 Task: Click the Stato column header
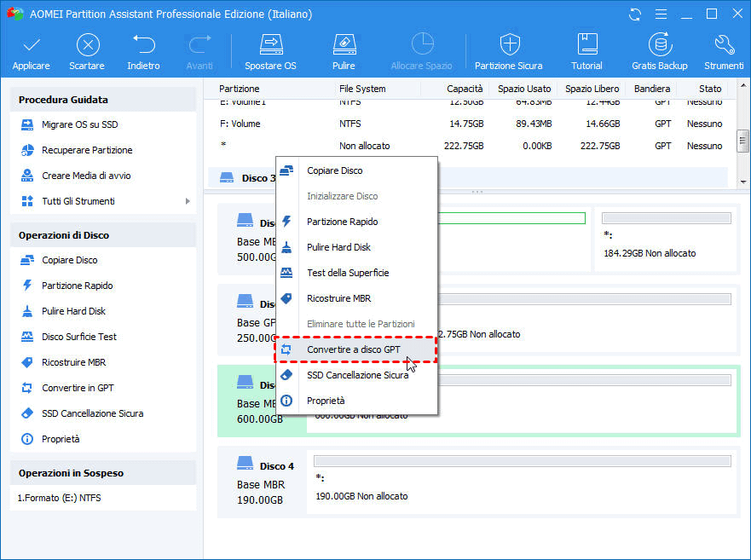pyautogui.click(x=710, y=89)
